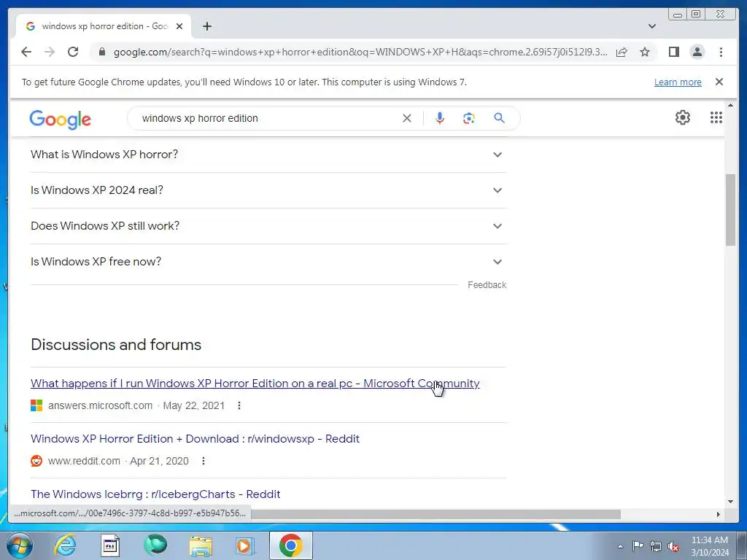Open the green orb app on taskbar

(x=156, y=545)
